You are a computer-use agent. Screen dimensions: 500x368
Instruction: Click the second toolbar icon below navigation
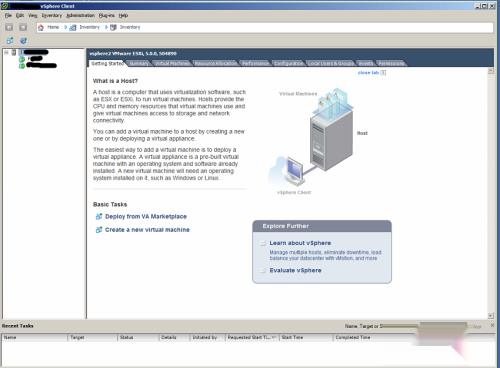click(x=23, y=41)
